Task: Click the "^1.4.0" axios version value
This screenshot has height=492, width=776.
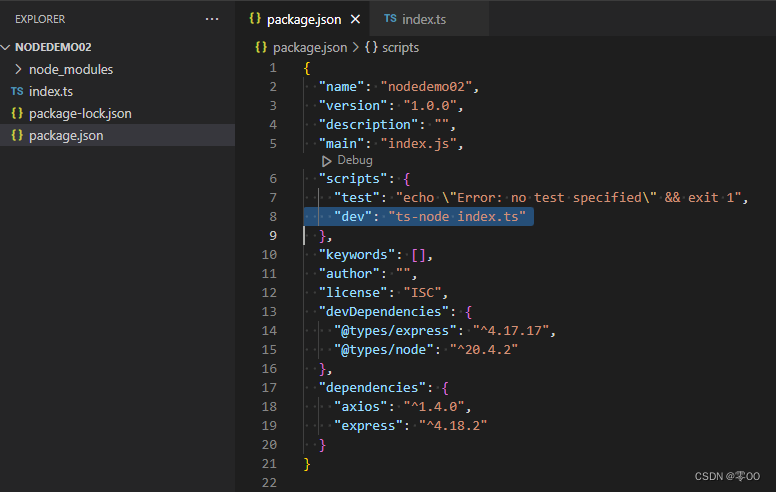Action: [434, 406]
